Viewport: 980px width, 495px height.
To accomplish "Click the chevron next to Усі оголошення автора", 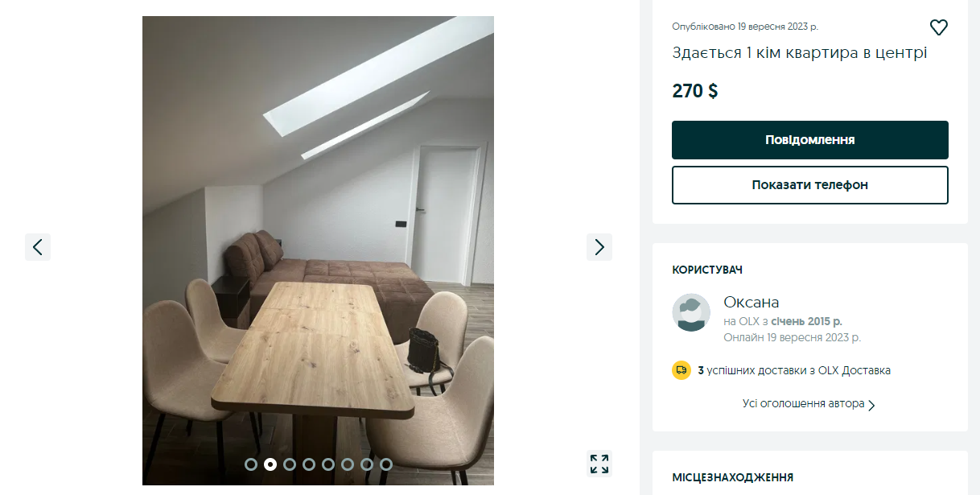I will click(871, 405).
